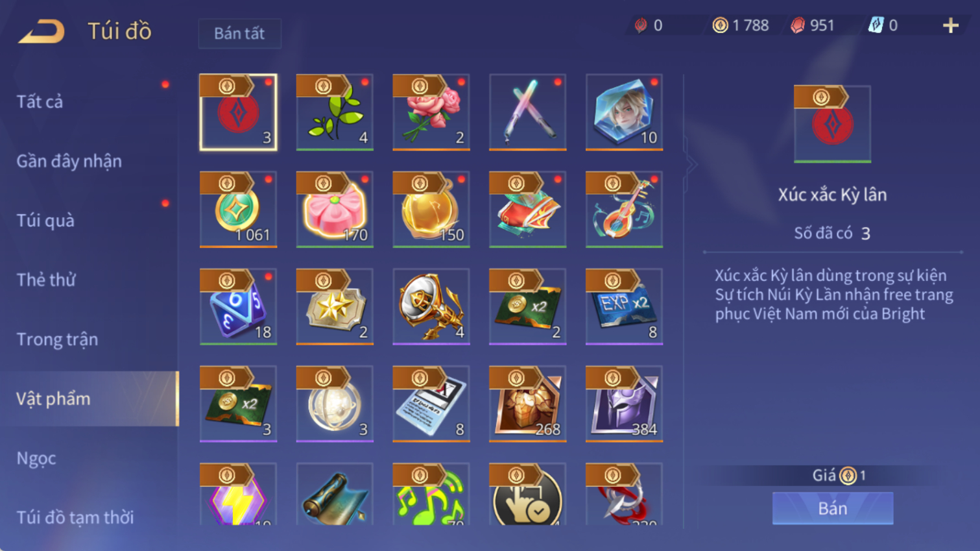Image resolution: width=980 pixels, height=551 pixels.
Task: Click the Bán tất button
Action: tap(239, 34)
